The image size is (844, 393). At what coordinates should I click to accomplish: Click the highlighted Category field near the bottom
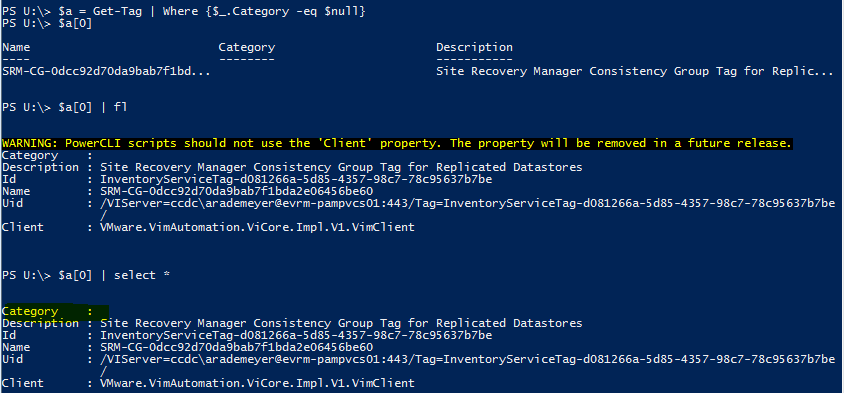(55, 311)
